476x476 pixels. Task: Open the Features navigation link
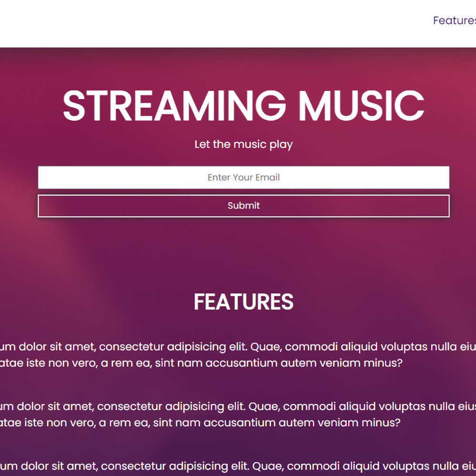click(x=455, y=20)
